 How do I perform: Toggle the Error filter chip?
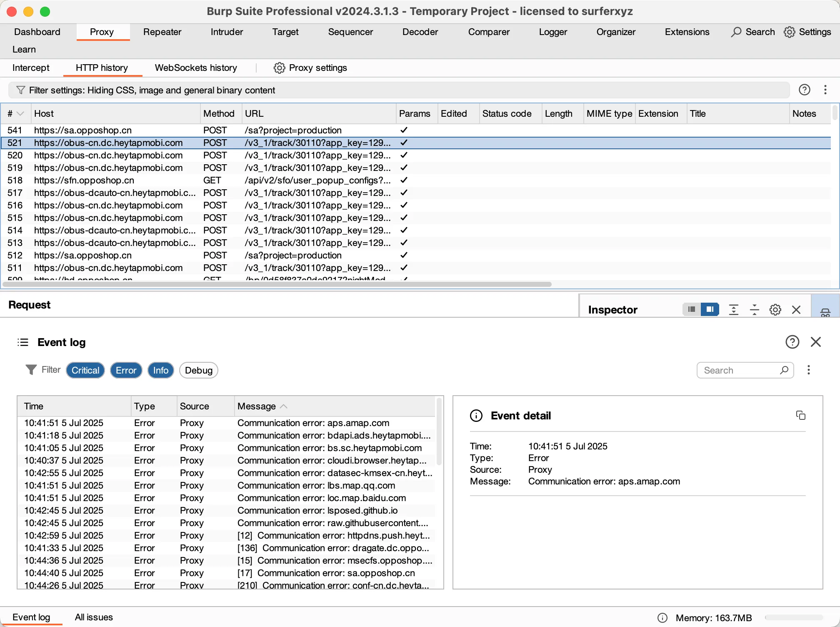point(126,370)
